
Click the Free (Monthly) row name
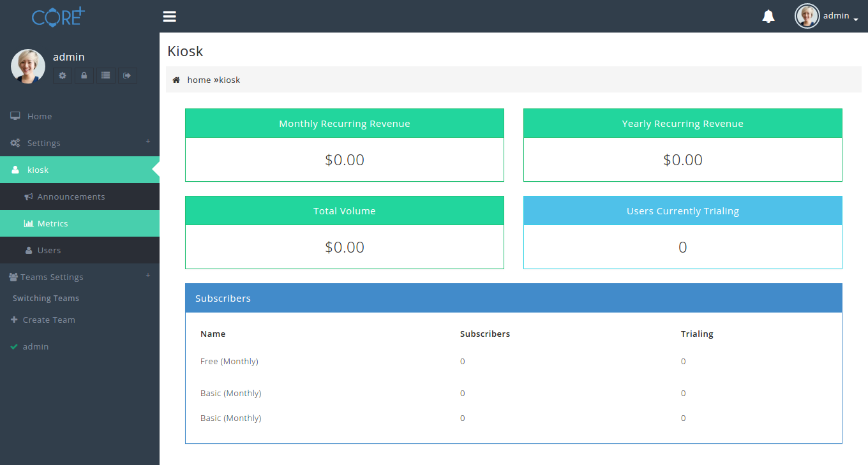[x=229, y=361]
